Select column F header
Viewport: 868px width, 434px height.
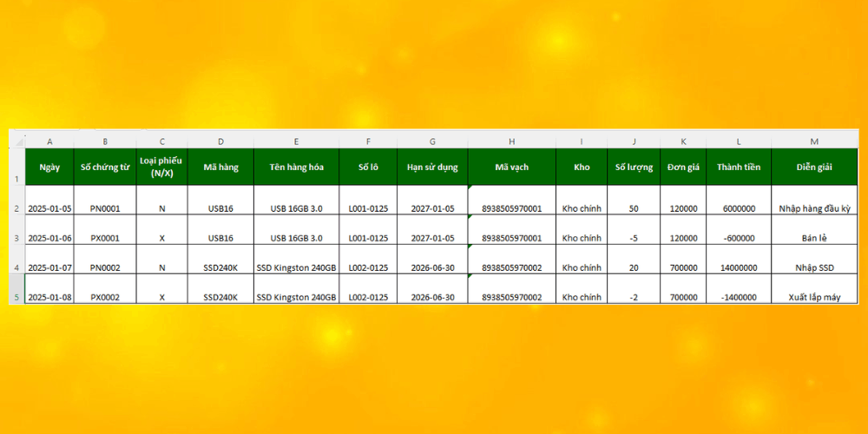[368, 142]
